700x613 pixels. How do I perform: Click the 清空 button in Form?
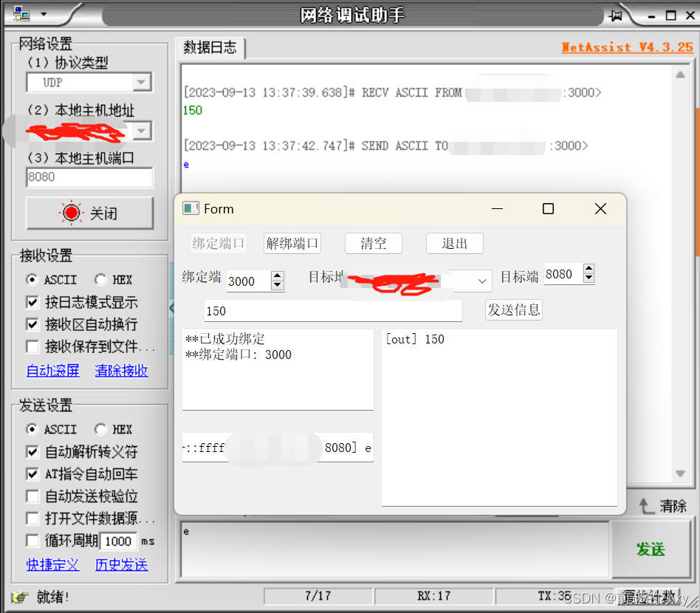tap(374, 243)
